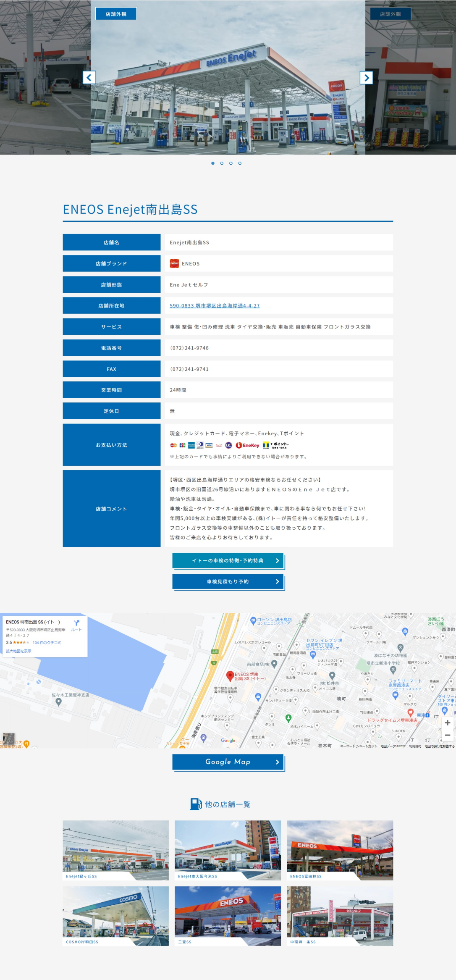Click the 南部食品(株) map marker

(274, 664)
